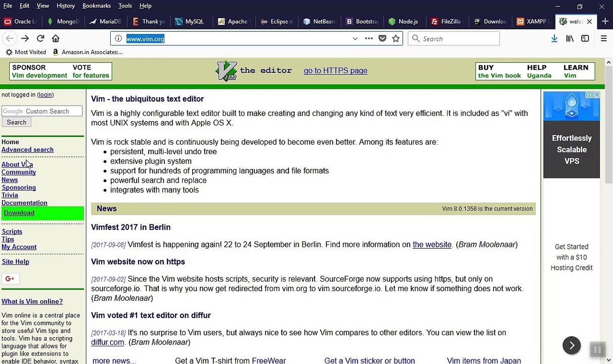Switch to the MongoDB tab
This screenshot has height=364, width=613.
[63, 21]
